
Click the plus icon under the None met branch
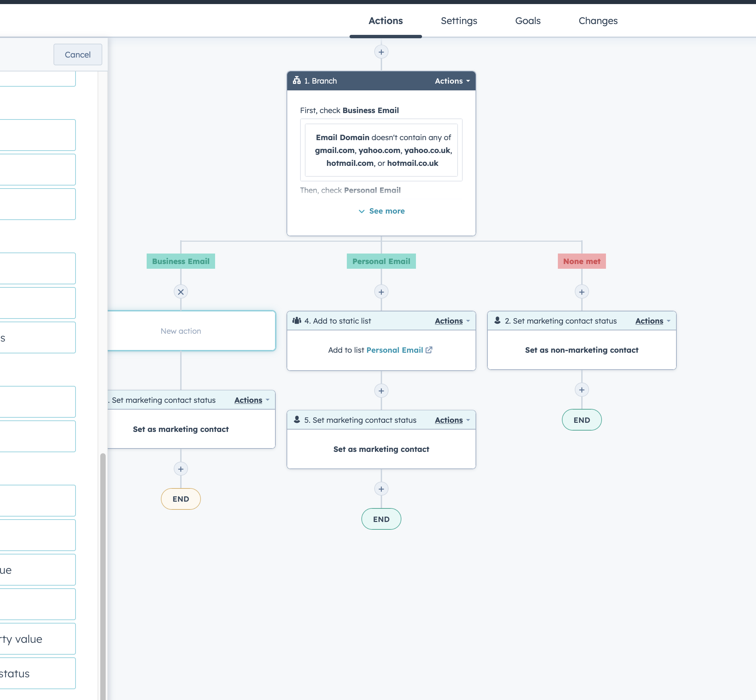tap(582, 291)
